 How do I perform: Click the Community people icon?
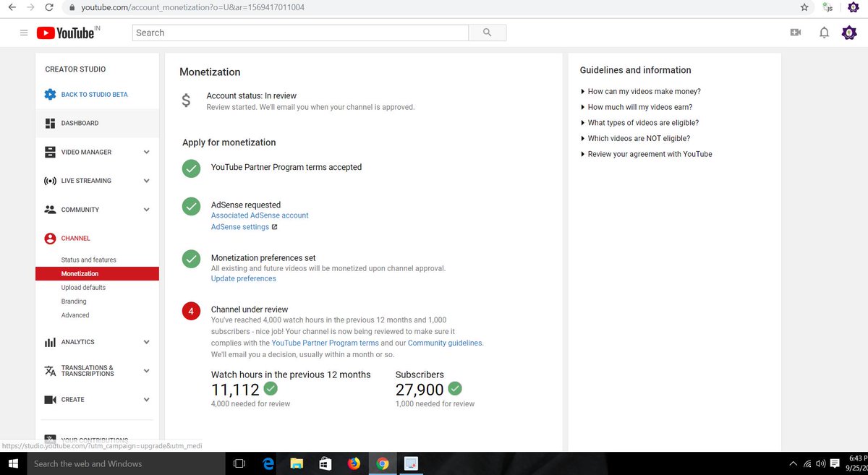coord(50,210)
